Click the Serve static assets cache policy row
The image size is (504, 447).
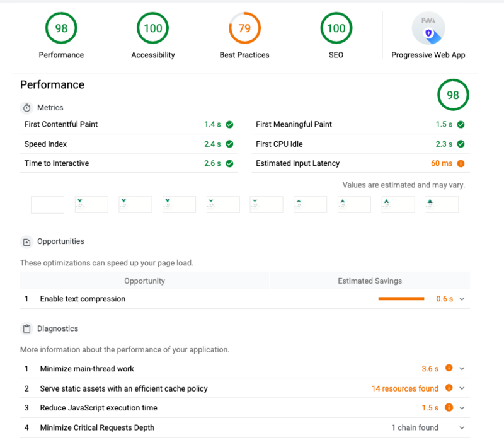pyautogui.click(x=244, y=388)
